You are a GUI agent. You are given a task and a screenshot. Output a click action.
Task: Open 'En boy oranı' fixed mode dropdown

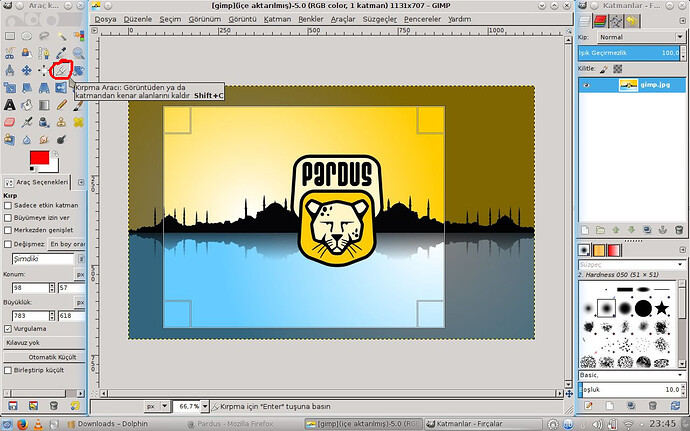(x=66, y=244)
